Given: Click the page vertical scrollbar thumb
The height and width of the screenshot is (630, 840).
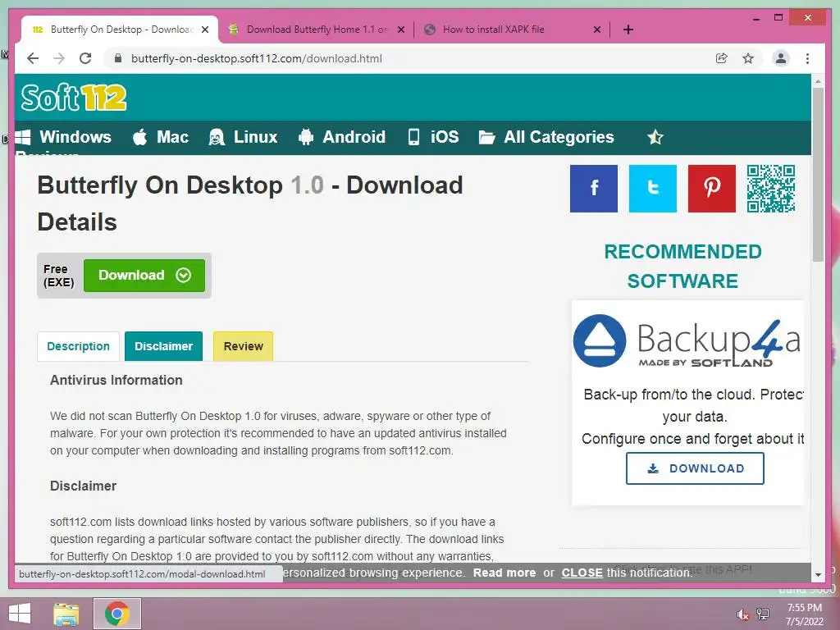Looking at the screenshot, I should [x=818, y=175].
